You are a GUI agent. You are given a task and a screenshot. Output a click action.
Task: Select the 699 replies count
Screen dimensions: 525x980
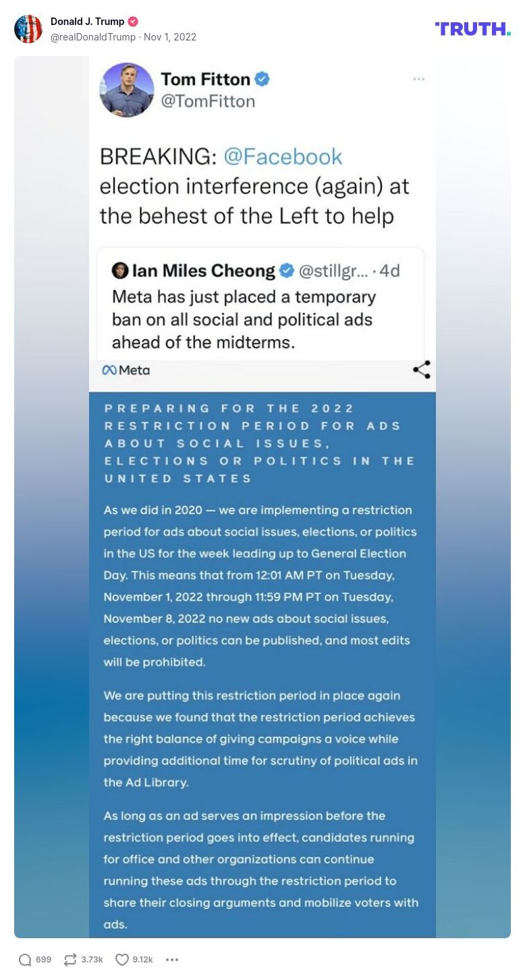(43, 958)
